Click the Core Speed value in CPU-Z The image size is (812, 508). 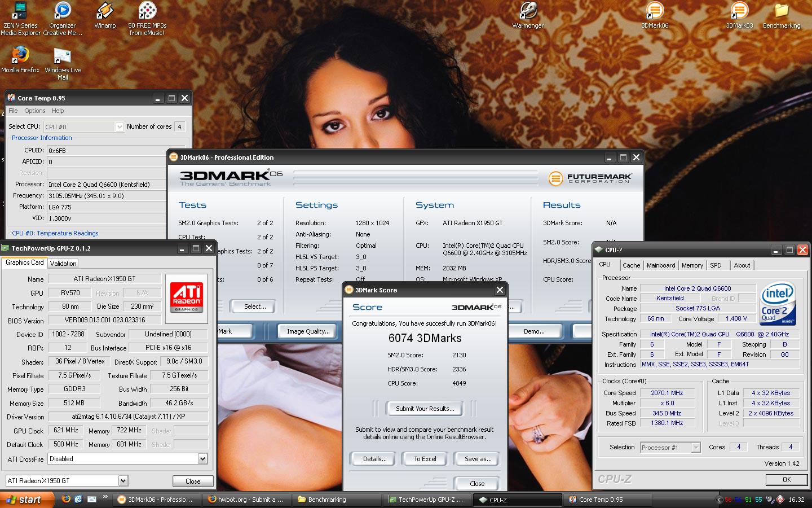coord(667,393)
